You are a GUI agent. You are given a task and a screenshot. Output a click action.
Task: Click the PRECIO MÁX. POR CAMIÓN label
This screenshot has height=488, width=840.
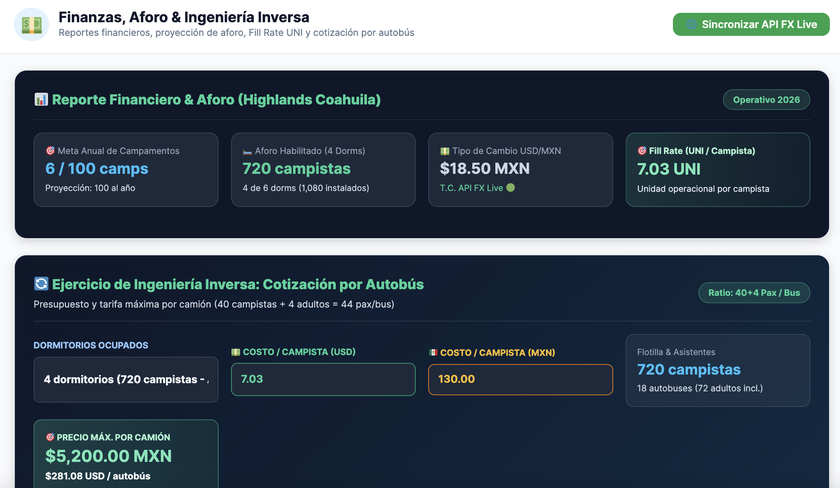[x=114, y=437]
